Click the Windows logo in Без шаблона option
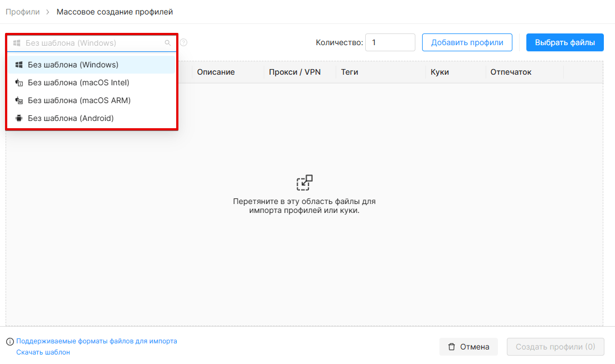The width and height of the screenshot is (615, 364). pyautogui.click(x=19, y=65)
